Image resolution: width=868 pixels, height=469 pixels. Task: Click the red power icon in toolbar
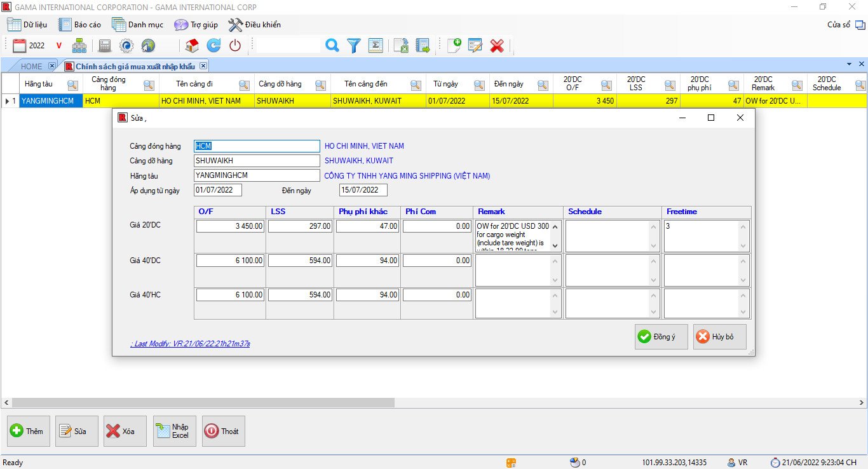(235, 45)
